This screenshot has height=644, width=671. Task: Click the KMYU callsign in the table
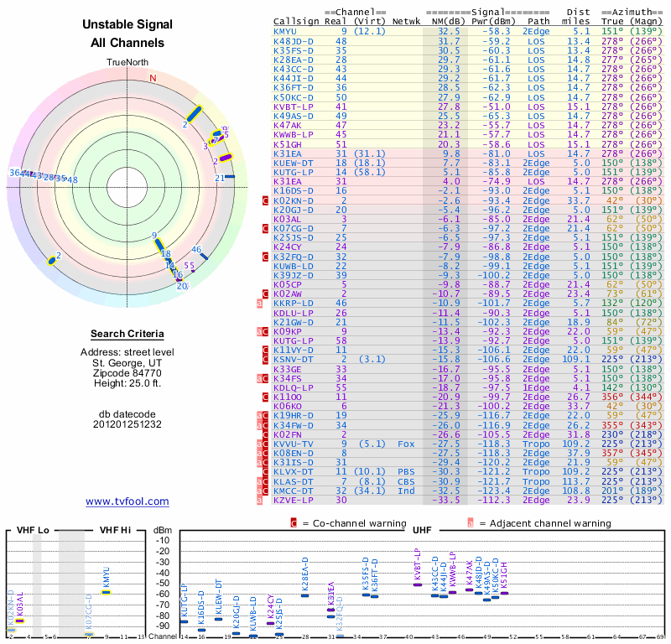coord(284,31)
